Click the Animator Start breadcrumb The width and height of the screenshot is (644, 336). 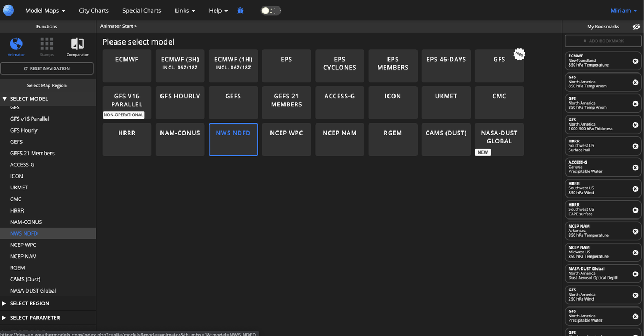pyautogui.click(x=119, y=26)
